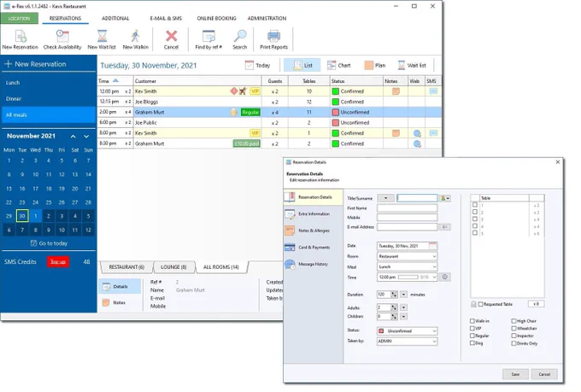Click SMS icon on 12:00 pm Kev Smith row
The image size is (581, 392).
[433, 91]
